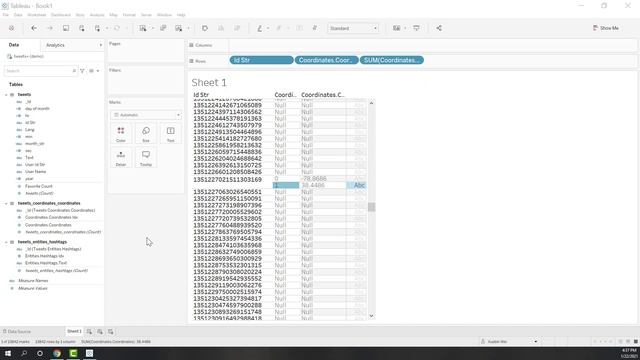Click the New Data Source icon

click(x=82, y=28)
